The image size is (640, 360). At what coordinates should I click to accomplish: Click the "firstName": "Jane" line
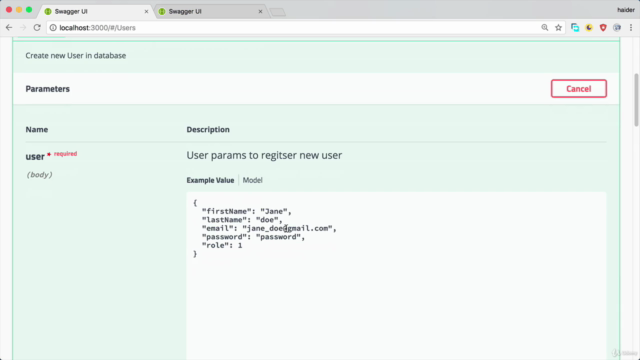247,211
